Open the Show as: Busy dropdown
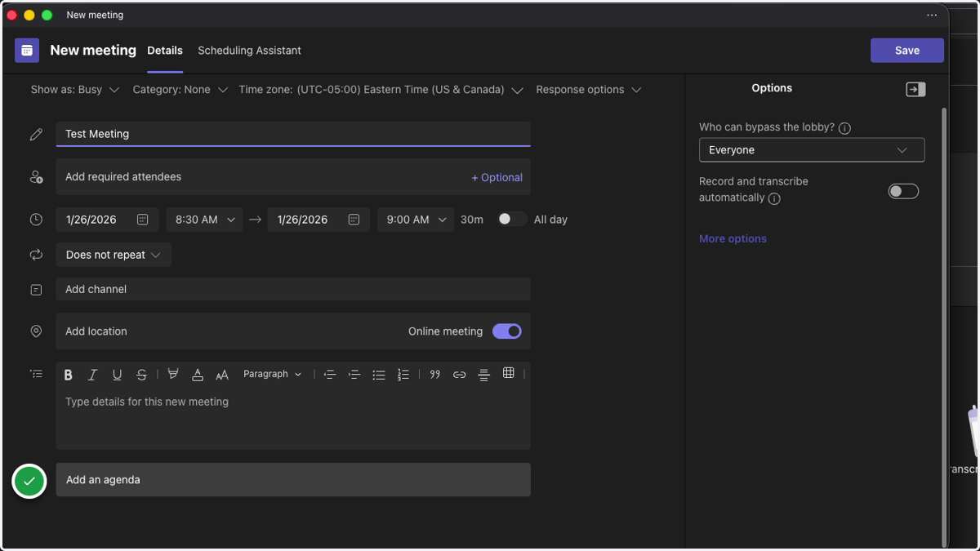Screen dimensions: 980x551 75,90
